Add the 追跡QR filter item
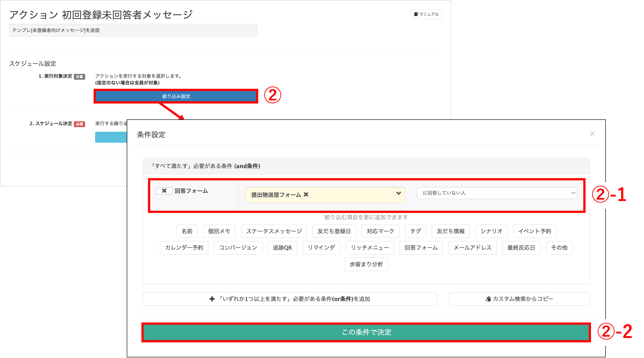Screen dimensions: 644x358 282,247
